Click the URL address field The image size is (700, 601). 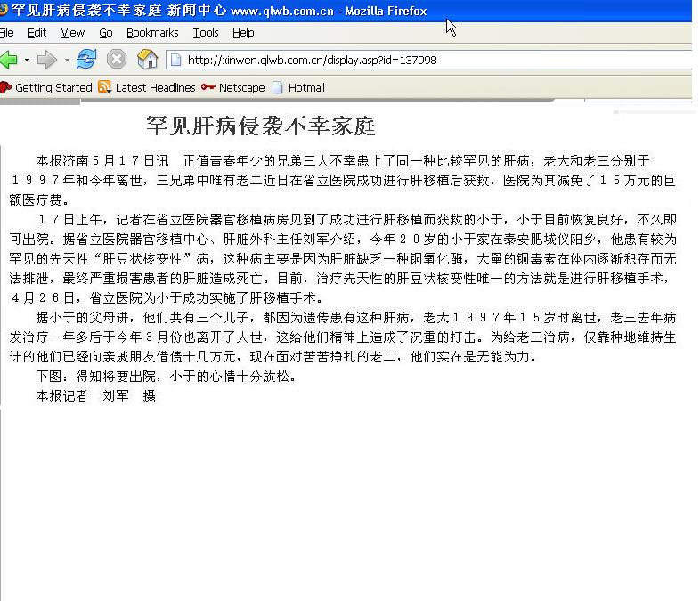click(x=427, y=61)
